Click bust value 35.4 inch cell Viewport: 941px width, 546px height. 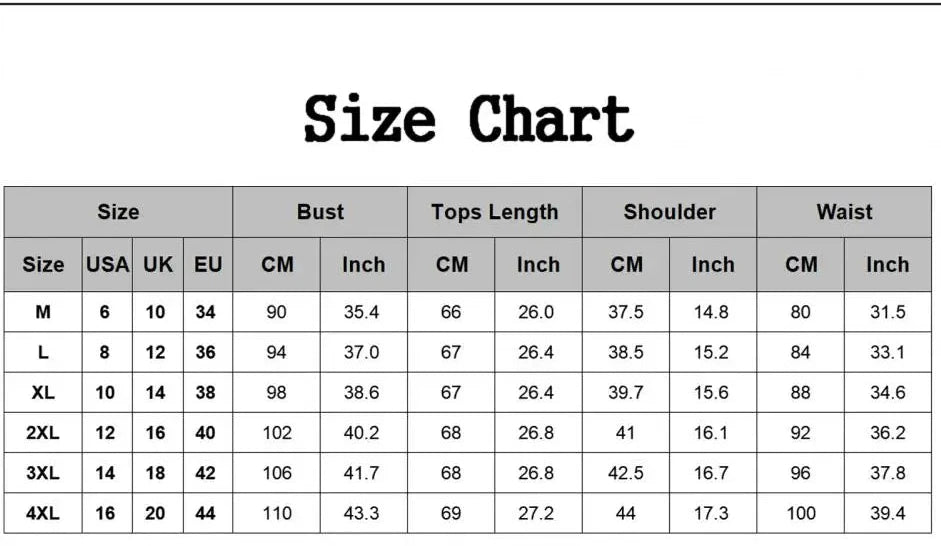(x=363, y=312)
